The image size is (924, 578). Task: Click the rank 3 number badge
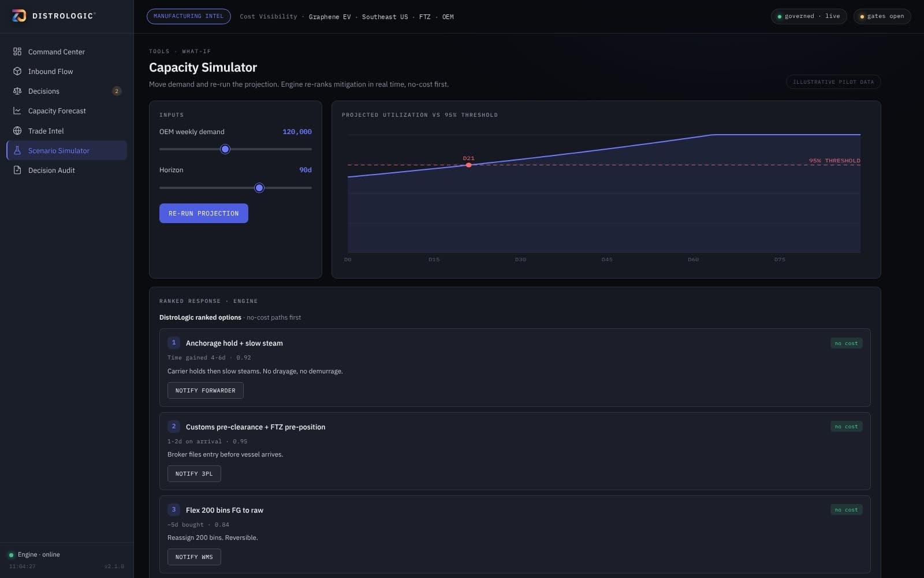click(174, 509)
